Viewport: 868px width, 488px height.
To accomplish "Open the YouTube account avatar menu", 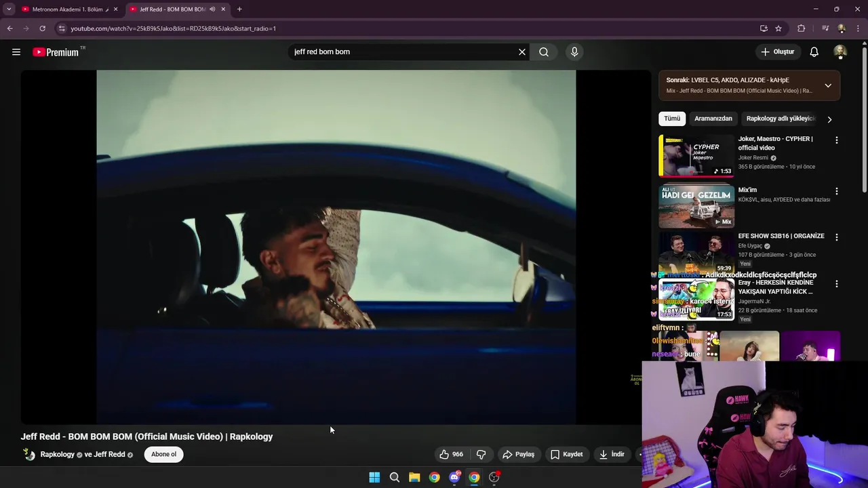I will click(840, 52).
